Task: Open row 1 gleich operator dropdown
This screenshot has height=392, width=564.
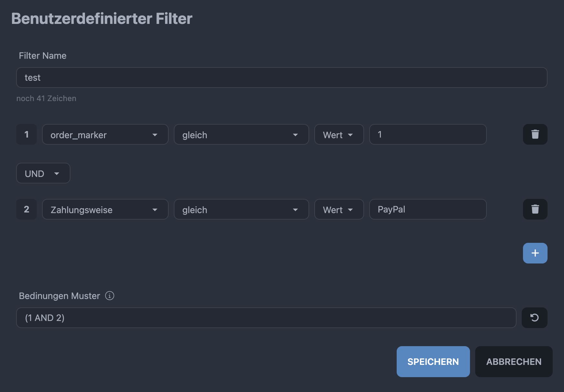Action: point(241,134)
